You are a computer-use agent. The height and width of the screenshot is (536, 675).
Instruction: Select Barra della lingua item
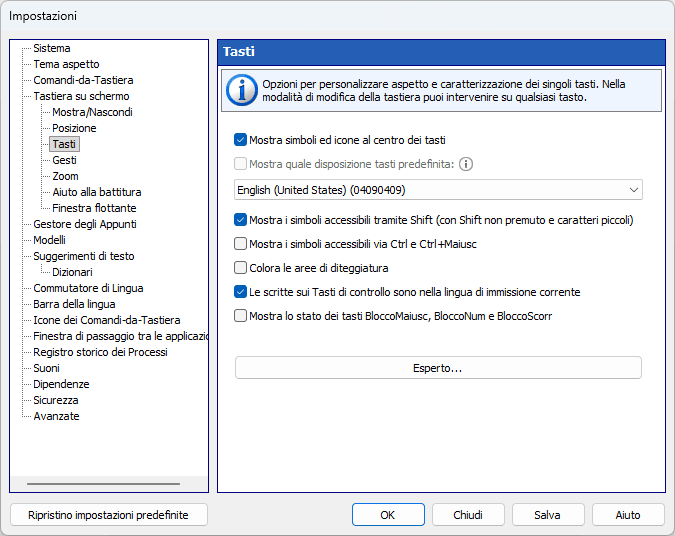(x=74, y=304)
